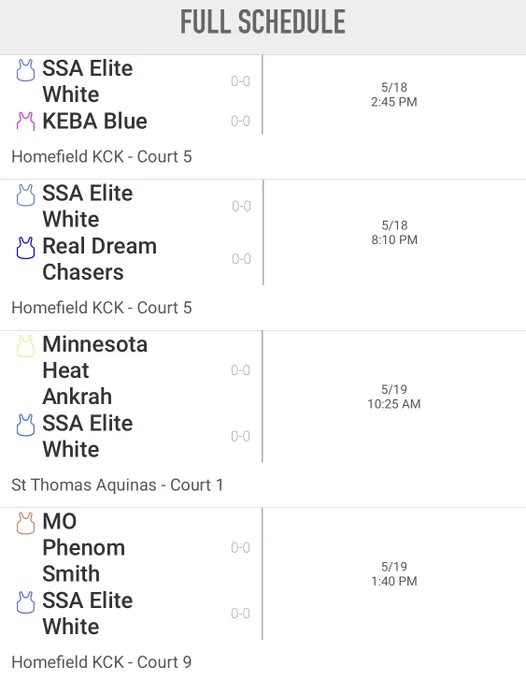Click SSA Elite White jersey icon in 8:10 PM game
This screenshot has height=680, width=526.
(x=26, y=195)
